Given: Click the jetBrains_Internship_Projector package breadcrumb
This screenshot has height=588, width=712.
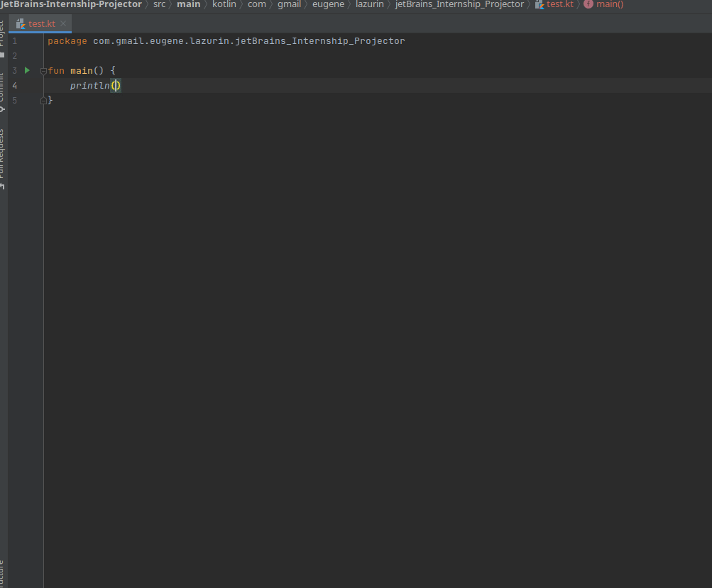Looking at the screenshot, I should click(x=459, y=4).
